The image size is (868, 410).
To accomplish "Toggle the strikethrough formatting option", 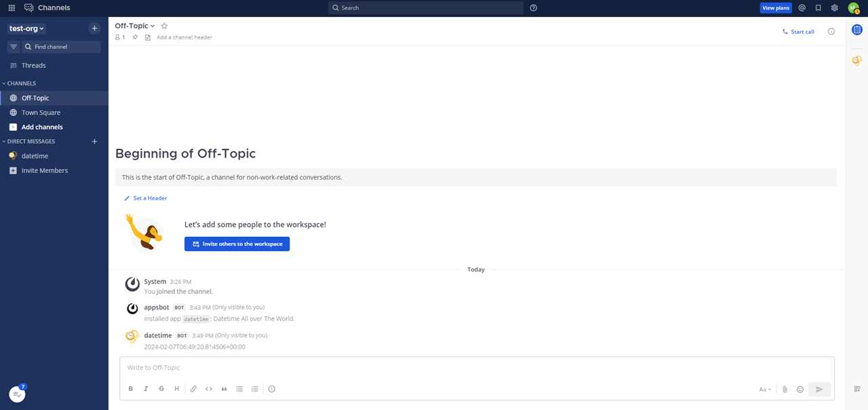I will click(161, 388).
